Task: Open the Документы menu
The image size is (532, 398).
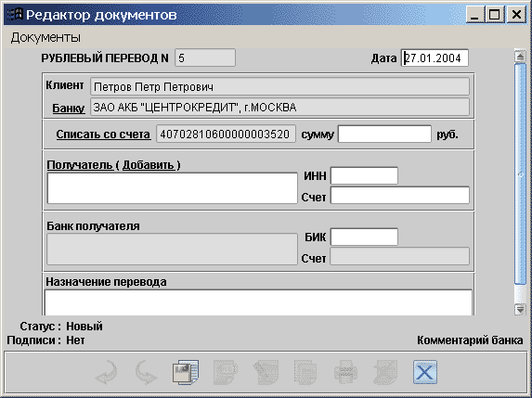Action: pyautogui.click(x=45, y=37)
